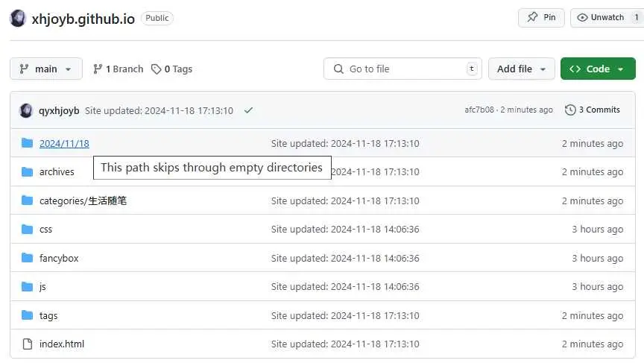Image resolution: width=644 pixels, height=363 pixels.
Task: Click the fancybox folder icon
Action: point(28,258)
